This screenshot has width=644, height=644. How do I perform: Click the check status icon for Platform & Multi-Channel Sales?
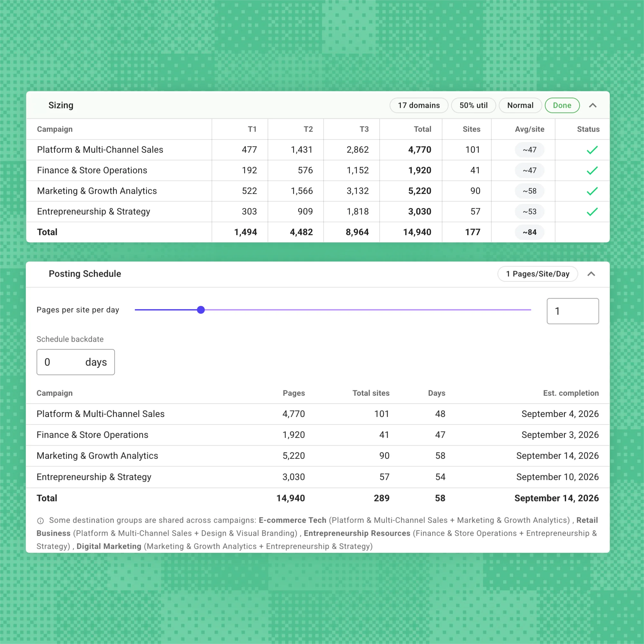592,150
